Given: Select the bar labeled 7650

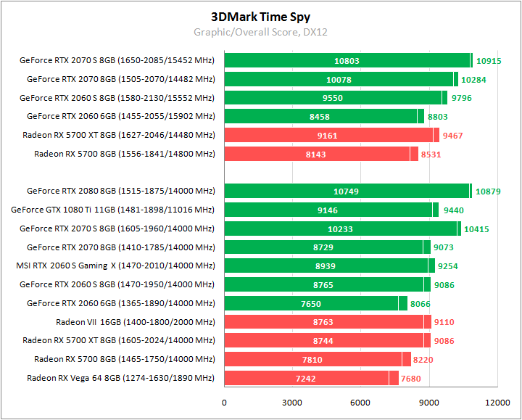Looking at the screenshot, I should [x=311, y=303].
